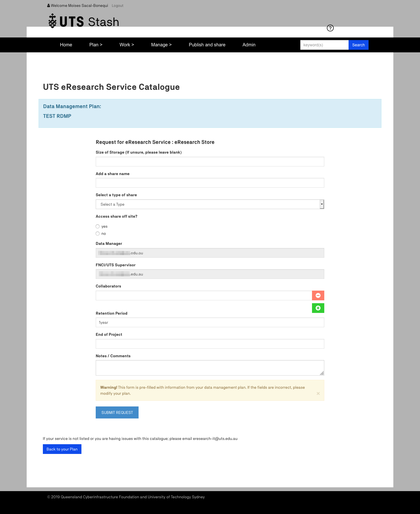Click the Retention Period field
This screenshot has height=514, width=420.
210,322
